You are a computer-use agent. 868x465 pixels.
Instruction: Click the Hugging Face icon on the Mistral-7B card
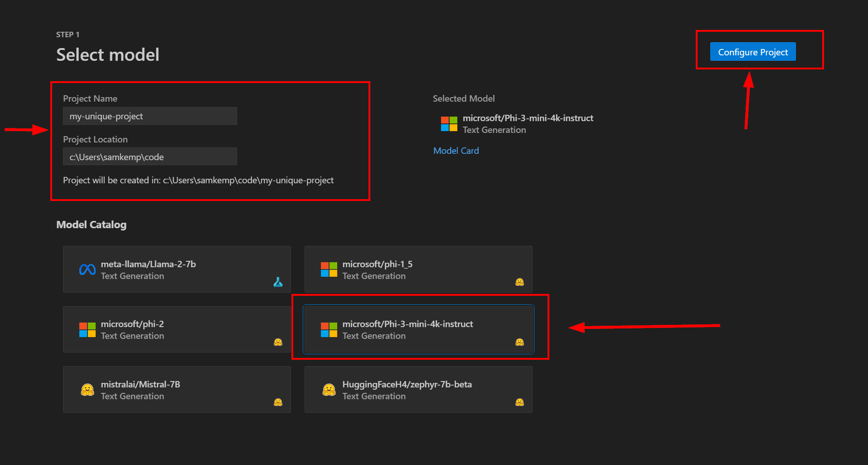(x=87, y=389)
